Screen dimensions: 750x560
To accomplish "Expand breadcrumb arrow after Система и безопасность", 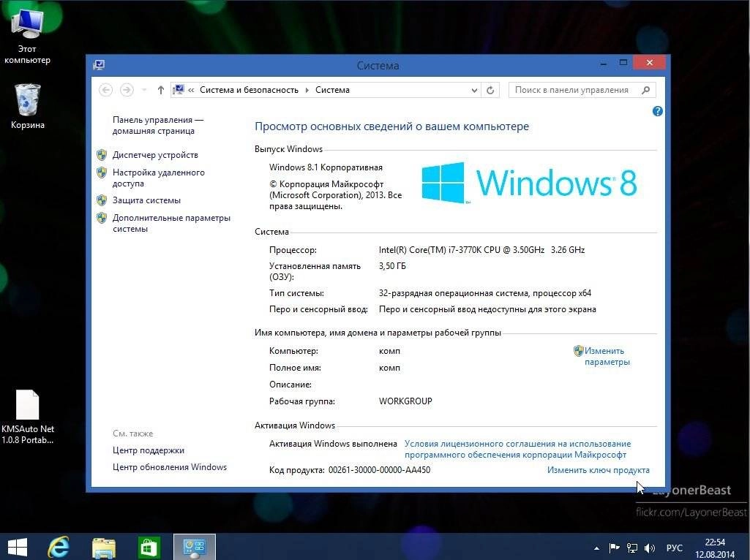I will coord(307,90).
